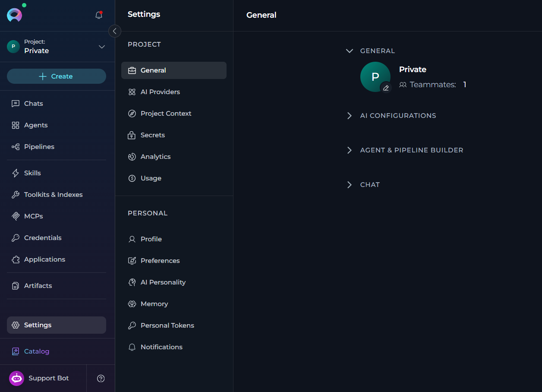Click the Notifications bell icon in settings
542x392 pixels.
pyautogui.click(x=132, y=347)
